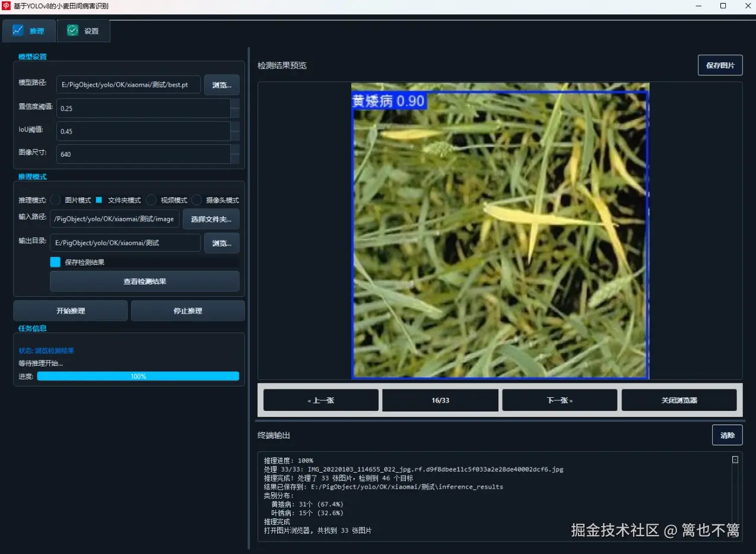Click the 状态: 浏览检测结果 status text

(46, 351)
